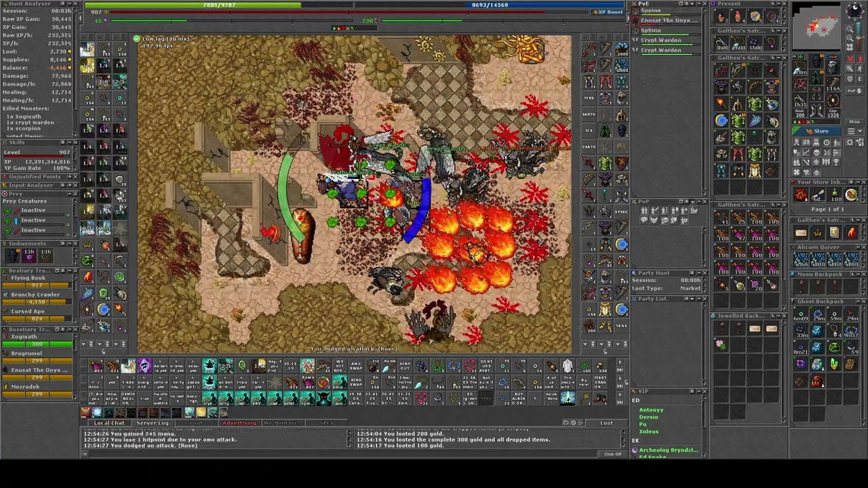Toggle first filter icon in PvP panel
Screen dimensions: 868x488
(x=644, y=210)
